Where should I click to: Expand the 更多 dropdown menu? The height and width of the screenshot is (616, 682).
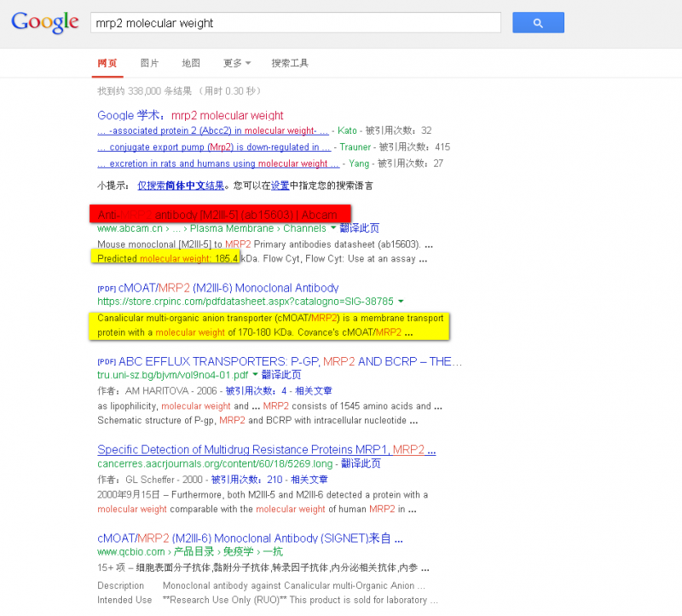point(237,63)
